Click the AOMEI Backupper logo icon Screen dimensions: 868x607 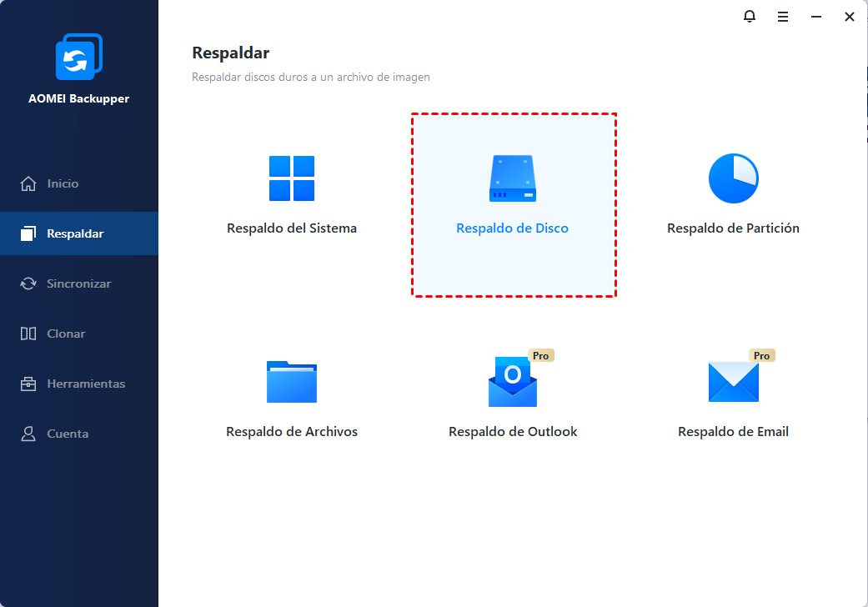coord(79,57)
